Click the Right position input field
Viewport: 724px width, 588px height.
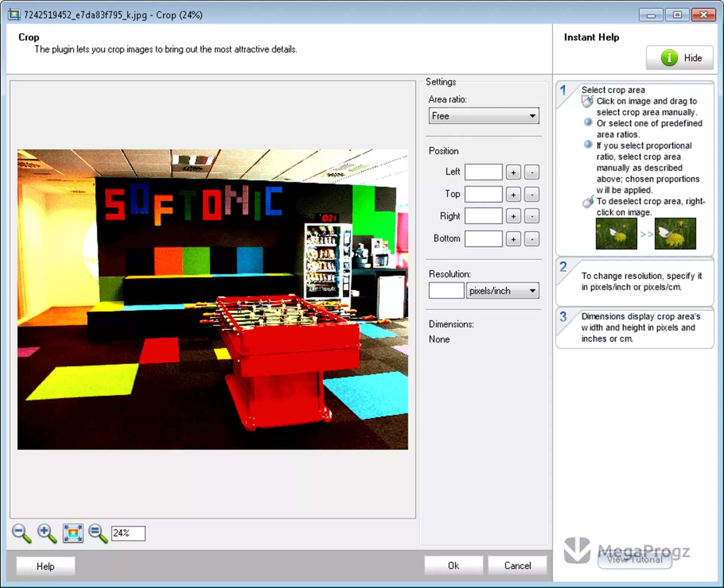(x=483, y=216)
